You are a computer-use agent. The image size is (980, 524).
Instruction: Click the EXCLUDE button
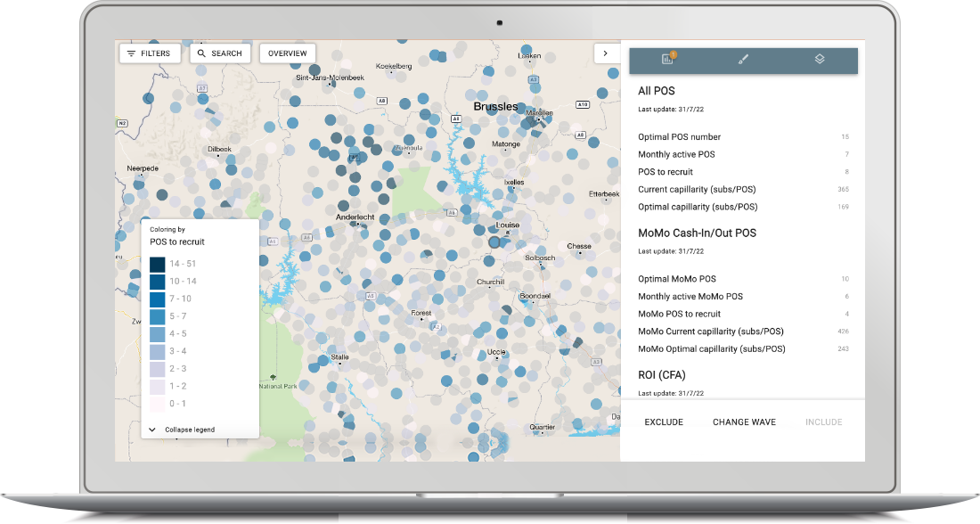tap(664, 422)
